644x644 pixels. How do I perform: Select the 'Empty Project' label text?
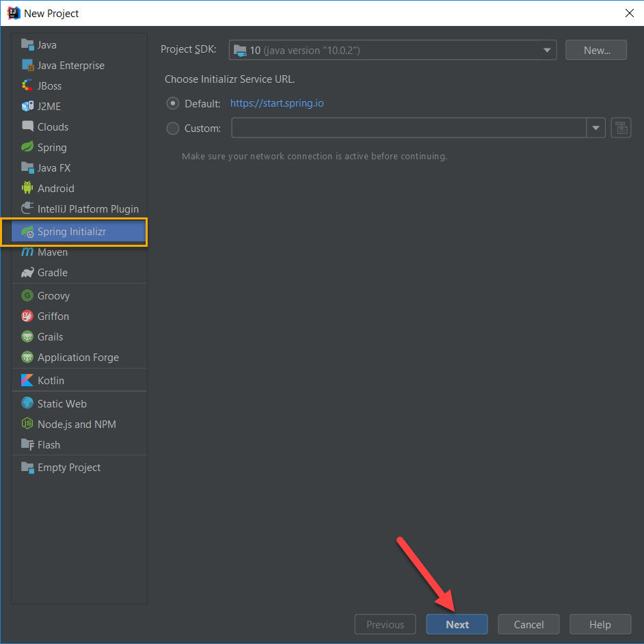(x=69, y=468)
